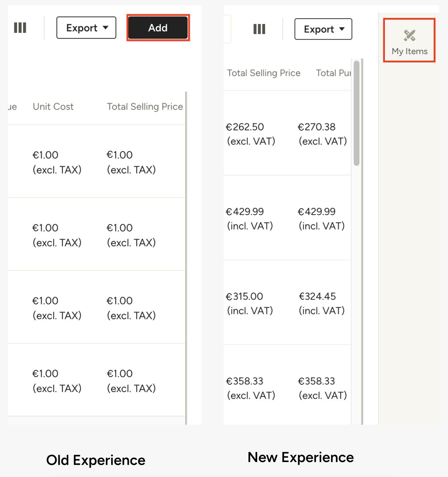The height and width of the screenshot is (477, 448).
Task: Click the €262.50 (excl. VAT) cell
Action: 251,134
